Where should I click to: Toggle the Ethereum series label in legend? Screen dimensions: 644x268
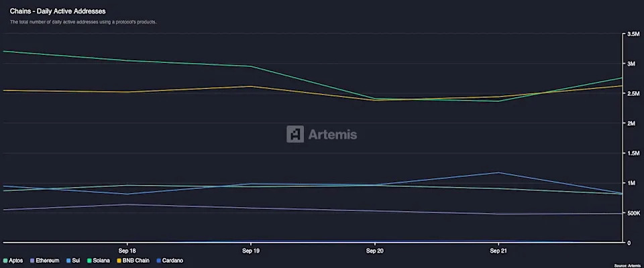click(x=48, y=260)
